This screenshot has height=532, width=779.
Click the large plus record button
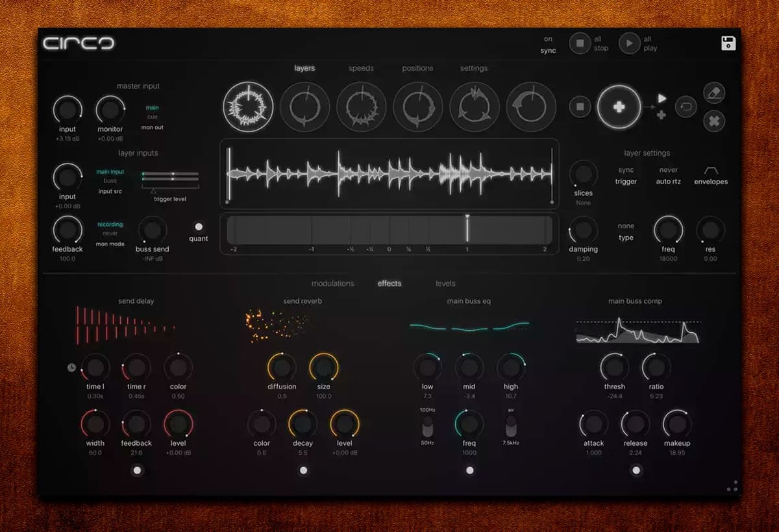pyautogui.click(x=619, y=107)
